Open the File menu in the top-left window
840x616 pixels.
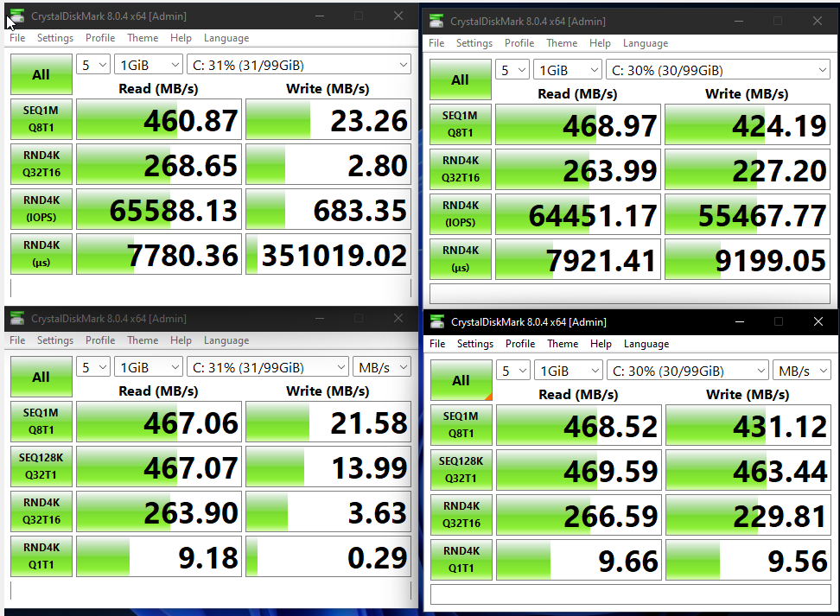tap(17, 38)
